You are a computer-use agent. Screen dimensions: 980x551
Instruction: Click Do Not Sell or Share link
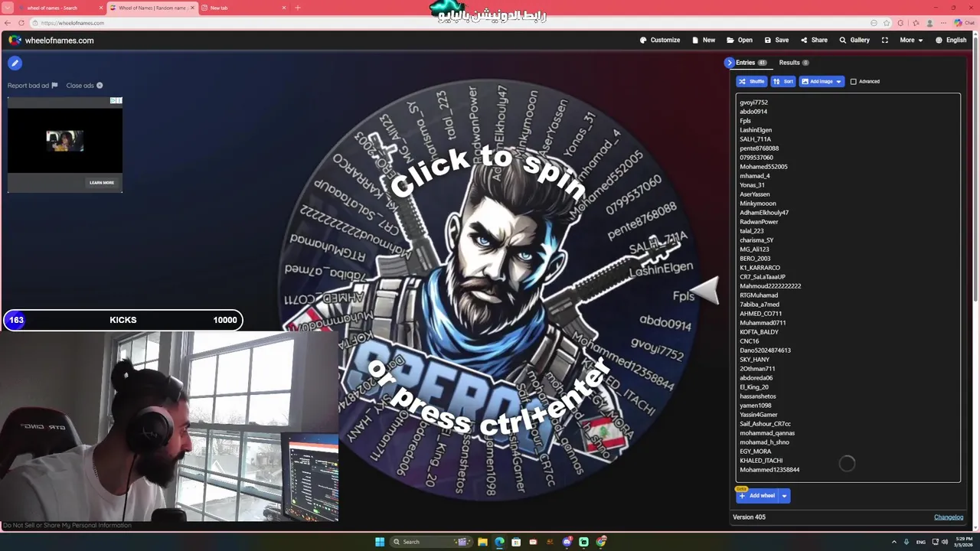tap(67, 525)
